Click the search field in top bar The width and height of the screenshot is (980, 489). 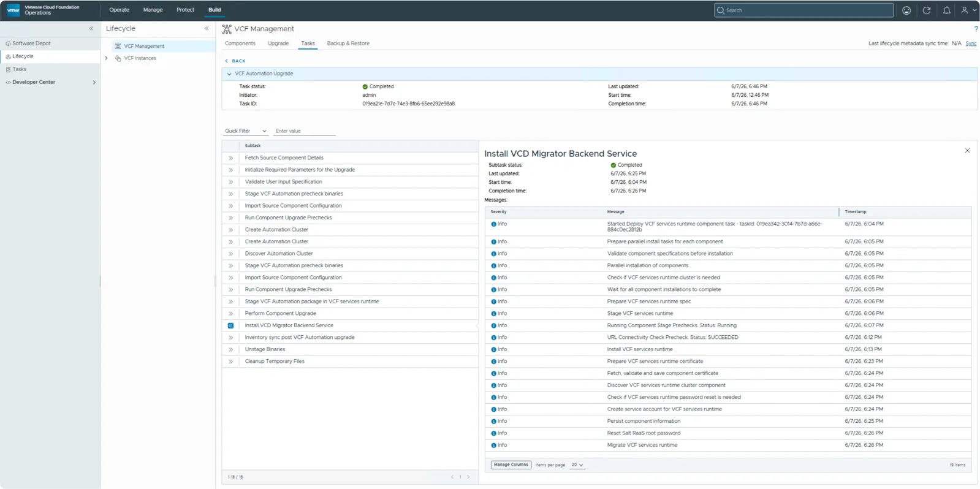804,10
